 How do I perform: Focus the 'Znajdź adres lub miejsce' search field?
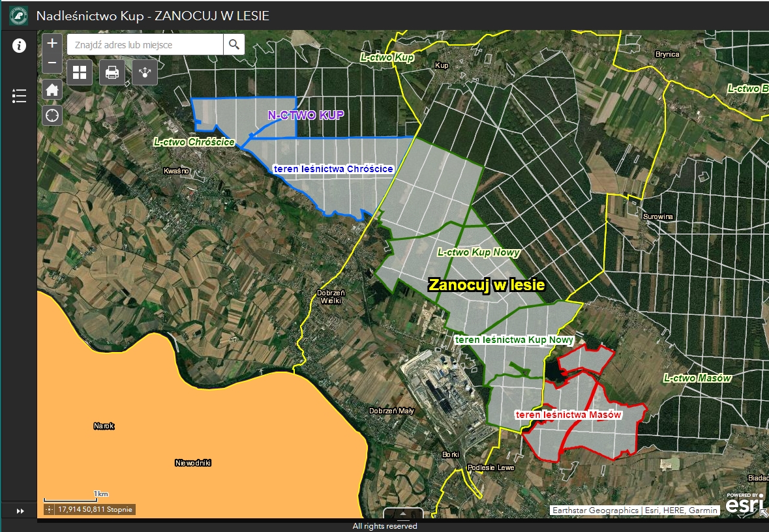click(x=145, y=44)
